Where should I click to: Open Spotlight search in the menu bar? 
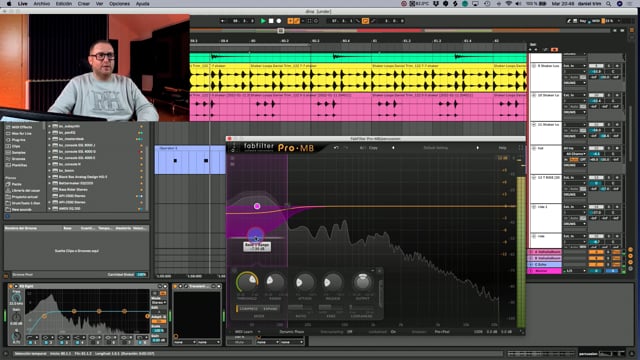(x=609, y=4)
